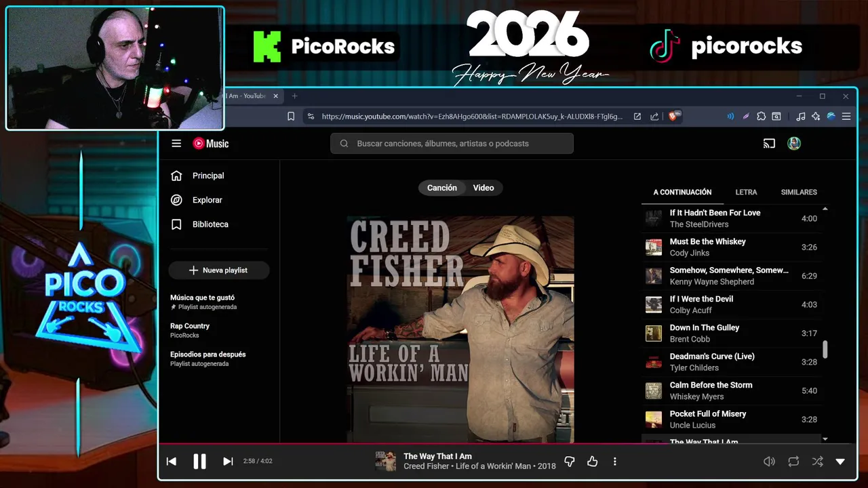Toggle shuffle for the queue
This screenshot has height=488, width=868.
tap(817, 462)
